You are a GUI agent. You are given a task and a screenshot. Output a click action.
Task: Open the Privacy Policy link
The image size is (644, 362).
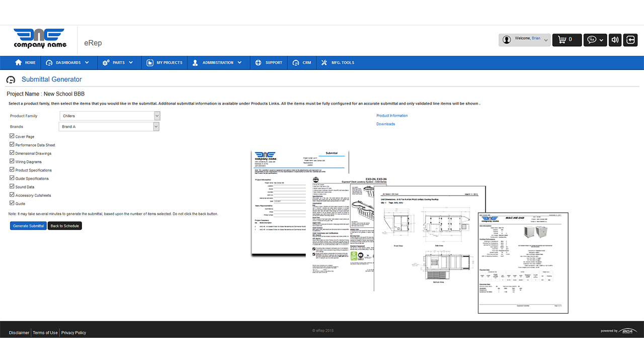click(x=73, y=333)
